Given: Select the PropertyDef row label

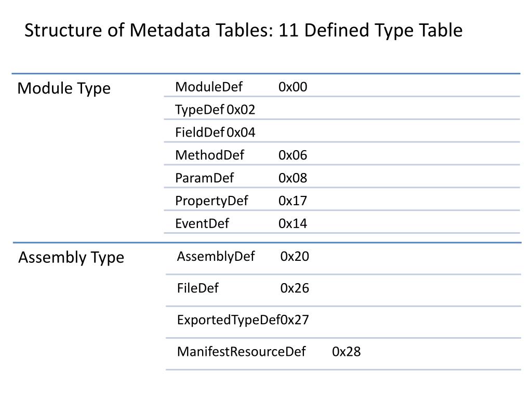Looking at the screenshot, I should pyautogui.click(x=211, y=201).
